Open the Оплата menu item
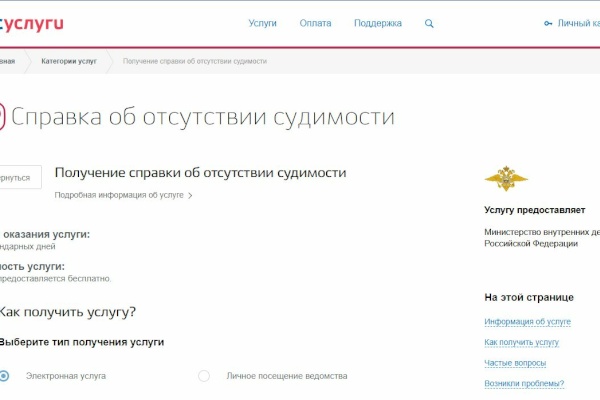 [315, 23]
